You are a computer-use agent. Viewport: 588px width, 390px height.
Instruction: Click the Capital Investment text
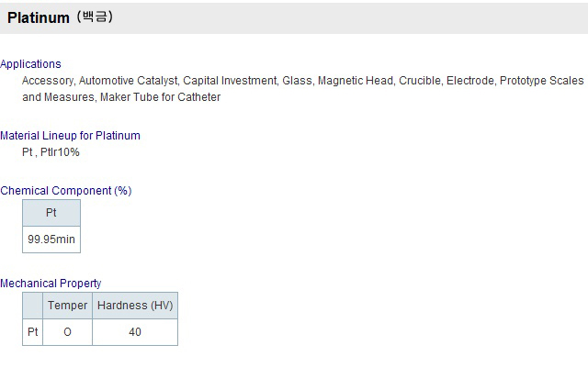[x=231, y=81]
